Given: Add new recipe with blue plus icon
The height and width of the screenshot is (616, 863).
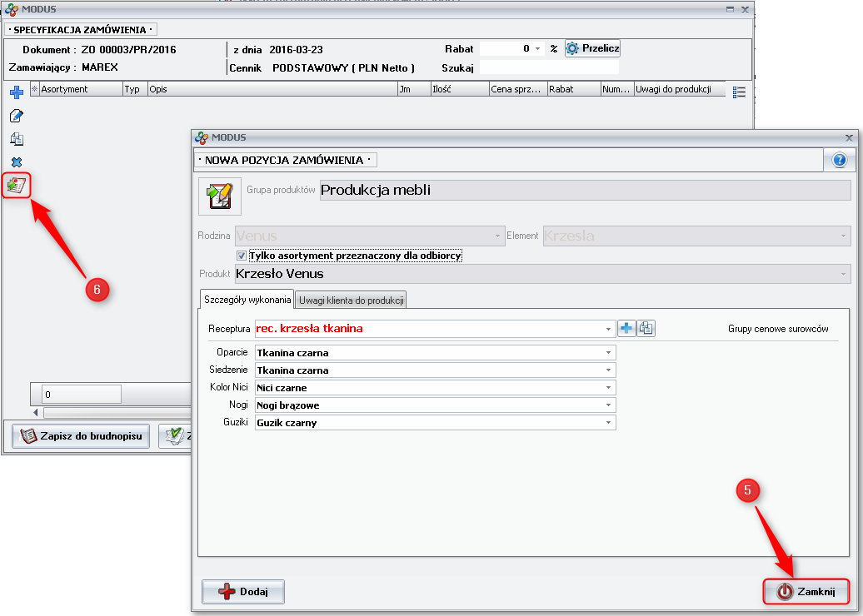Looking at the screenshot, I should (626, 328).
